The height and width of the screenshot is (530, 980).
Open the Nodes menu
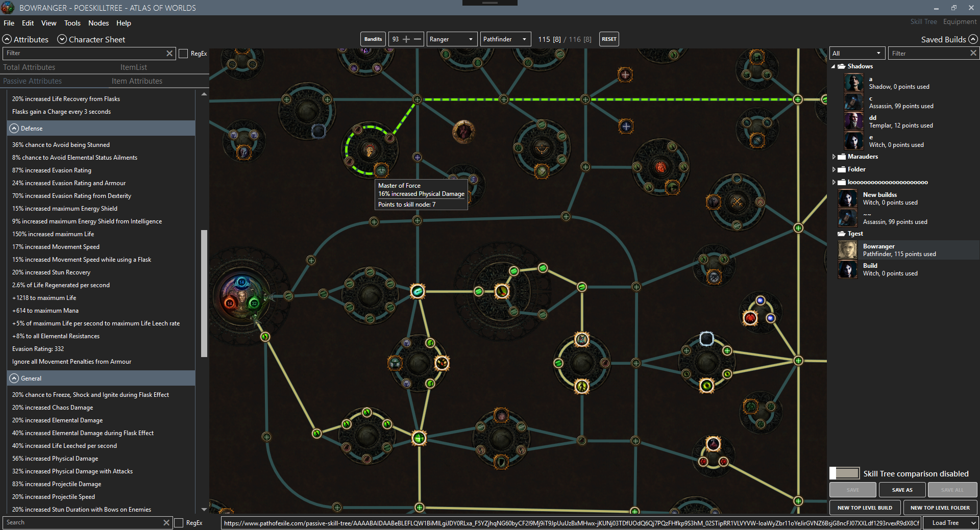point(99,23)
